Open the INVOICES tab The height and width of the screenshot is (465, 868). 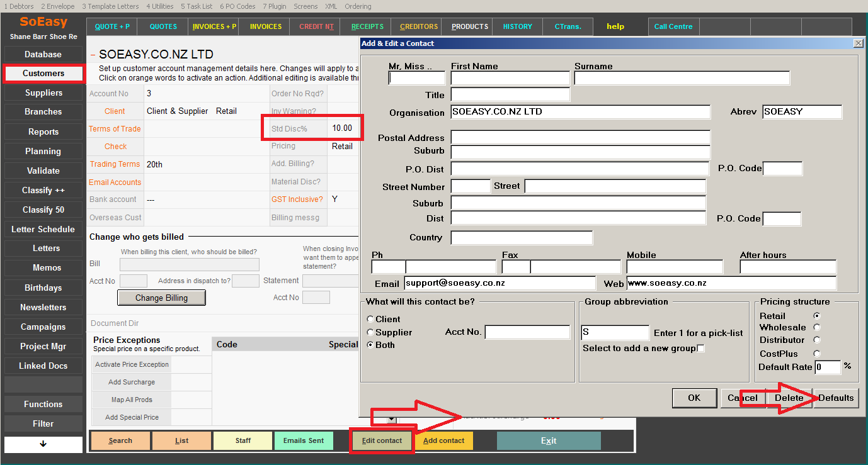pos(265,26)
